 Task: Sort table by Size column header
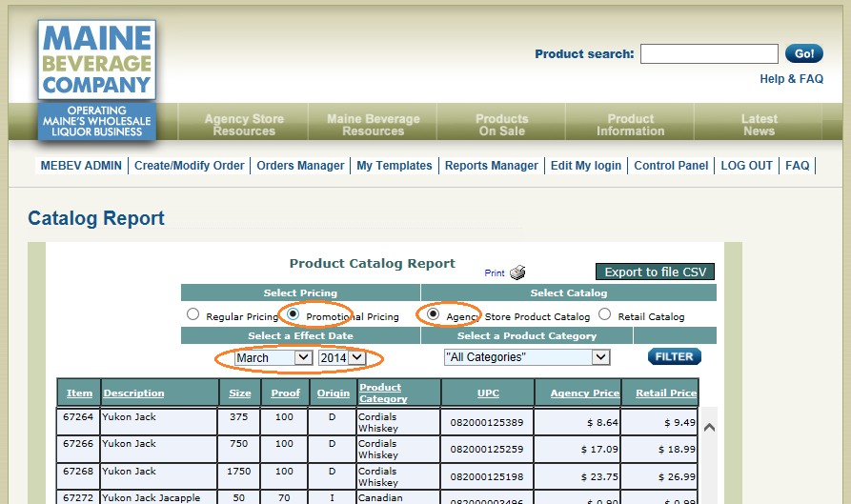(x=240, y=393)
